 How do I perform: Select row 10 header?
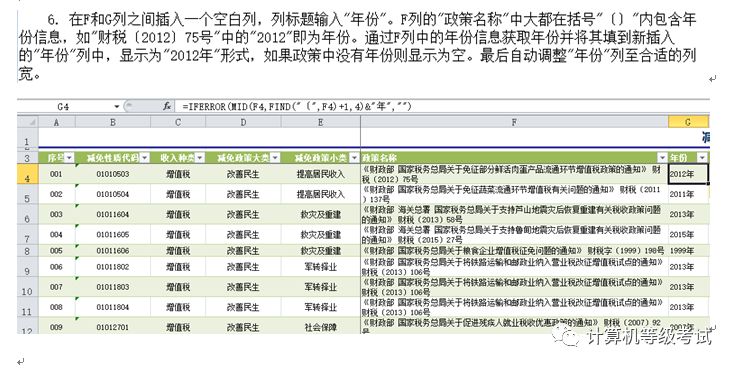click(x=28, y=287)
